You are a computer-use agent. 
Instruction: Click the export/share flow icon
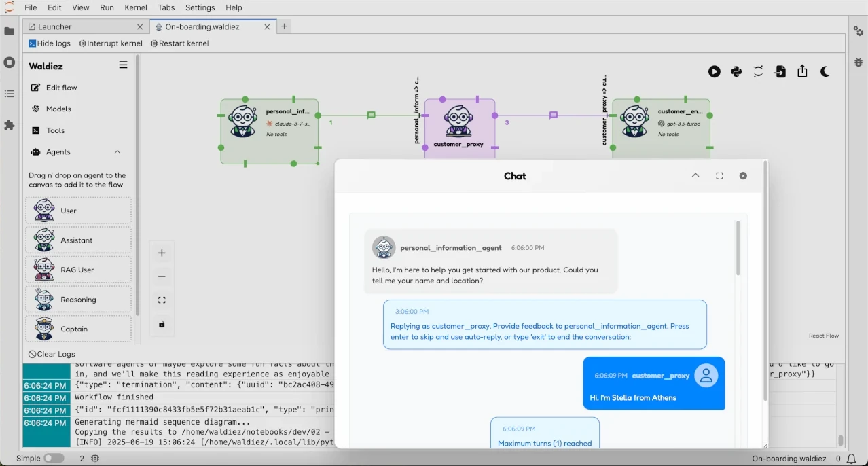coord(802,71)
